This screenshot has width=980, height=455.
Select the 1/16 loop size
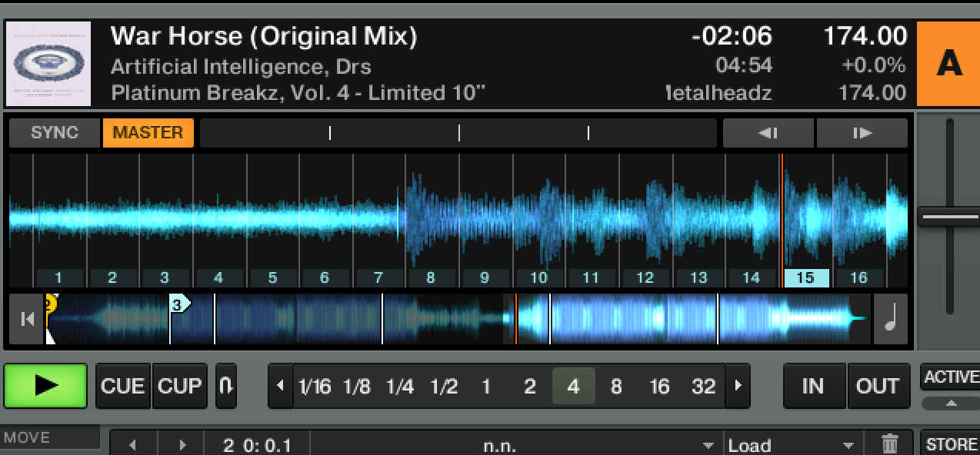coord(314,386)
